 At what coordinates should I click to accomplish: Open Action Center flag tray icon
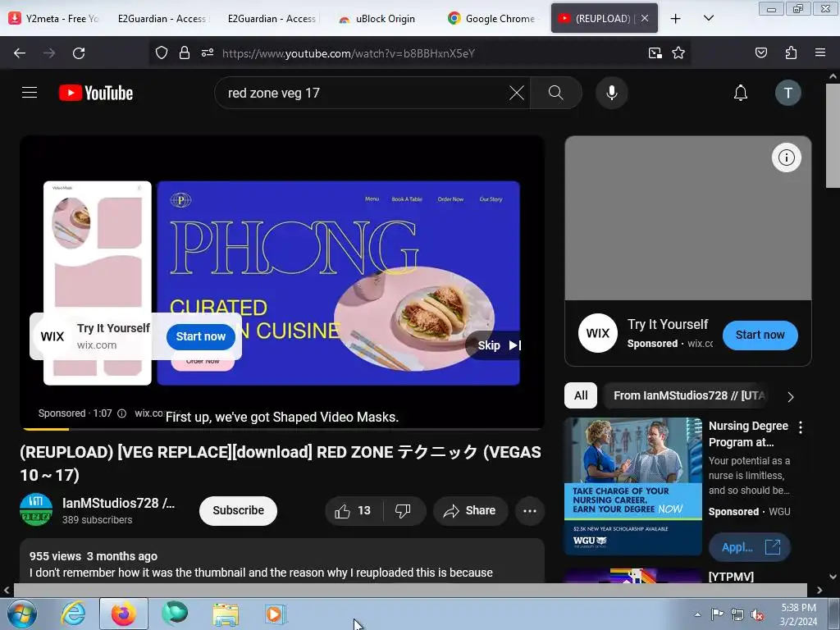coord(717,614)
